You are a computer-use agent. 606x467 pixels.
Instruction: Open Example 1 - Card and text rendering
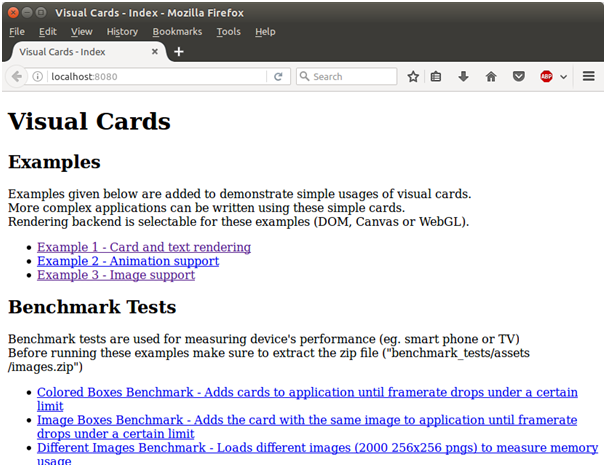pyautogui.click(x=144, y=247)
